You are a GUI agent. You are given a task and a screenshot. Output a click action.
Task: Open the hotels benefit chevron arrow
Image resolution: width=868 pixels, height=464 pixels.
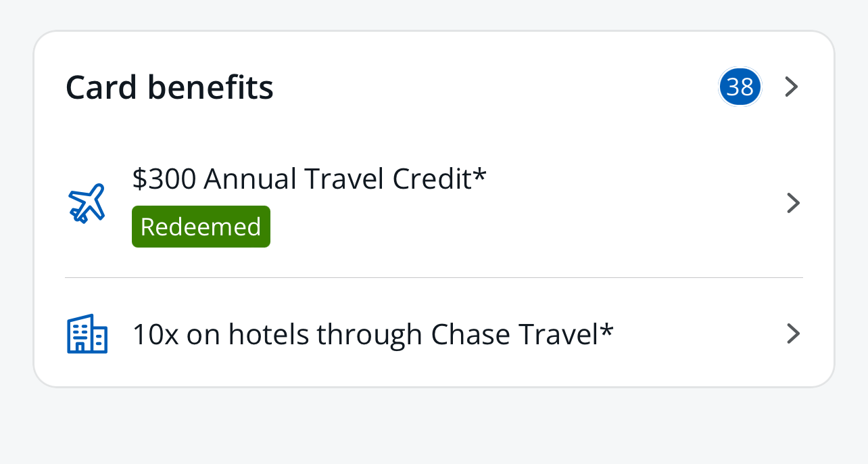click(x=794, y=333)
